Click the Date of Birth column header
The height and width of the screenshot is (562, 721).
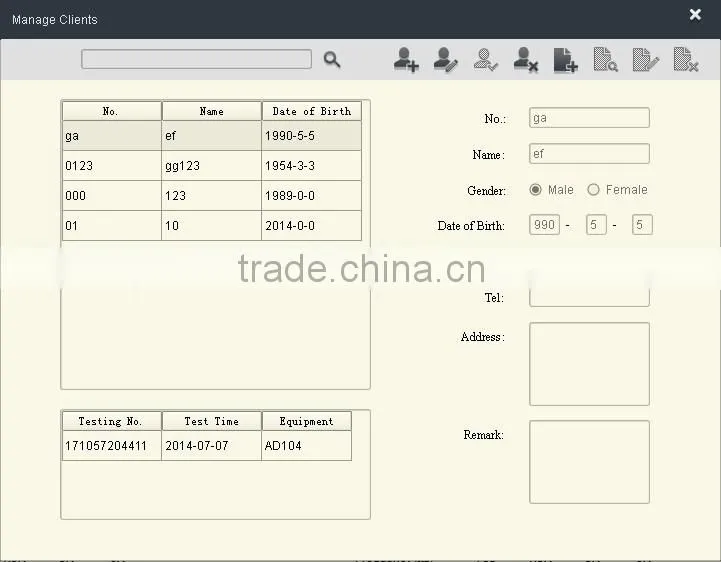click(311, 111)
